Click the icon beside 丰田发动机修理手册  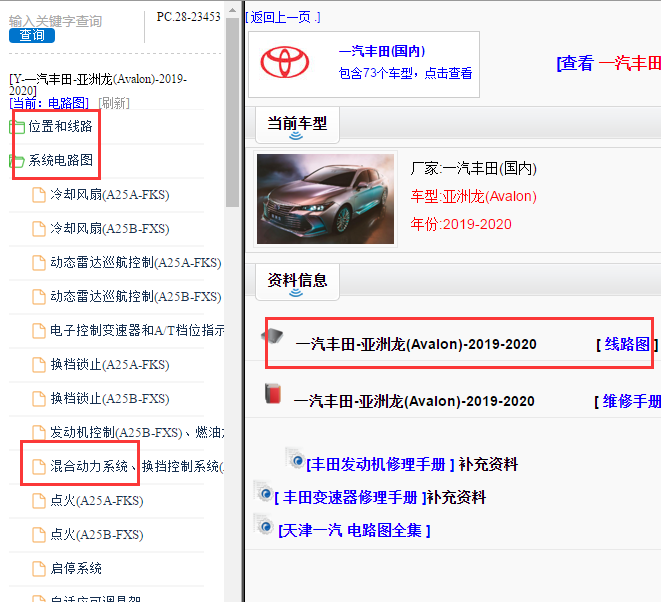tap(295, 459)
